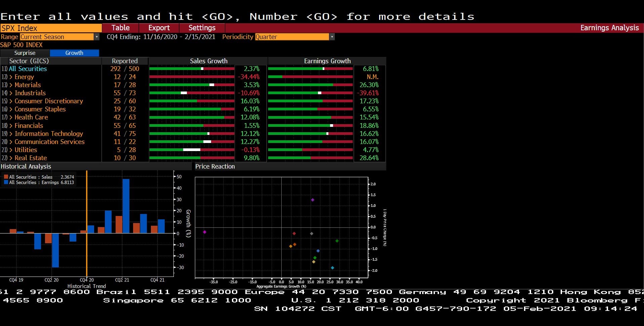Select the Growth tab
The height and width of the screenshot is (326, 644).
coord(74,53)
